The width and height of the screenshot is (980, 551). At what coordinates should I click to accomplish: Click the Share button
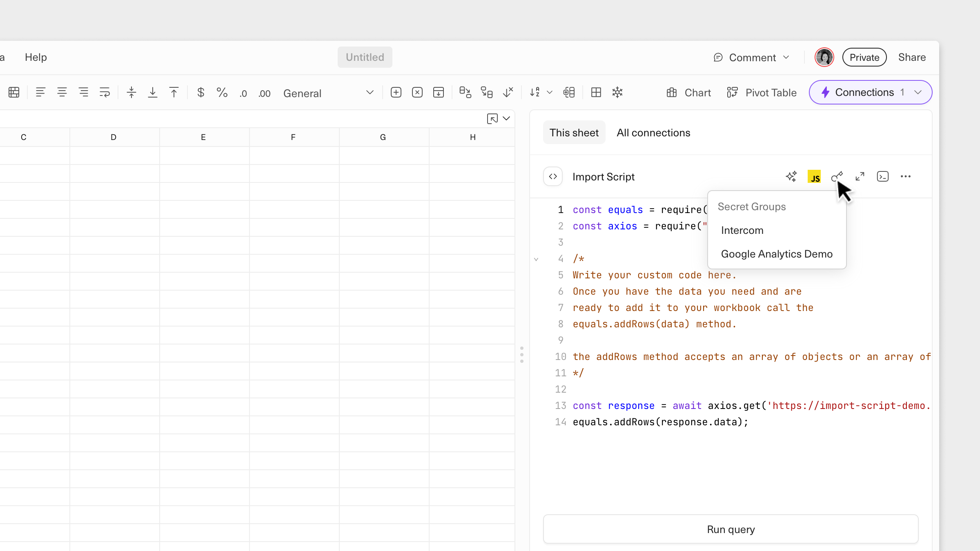click(912, 57)
